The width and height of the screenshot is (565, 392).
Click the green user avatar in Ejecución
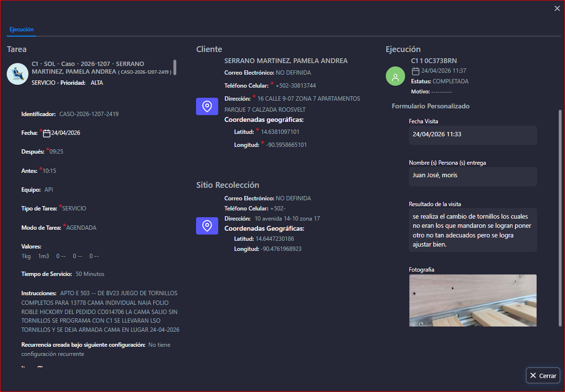(395, 76)
